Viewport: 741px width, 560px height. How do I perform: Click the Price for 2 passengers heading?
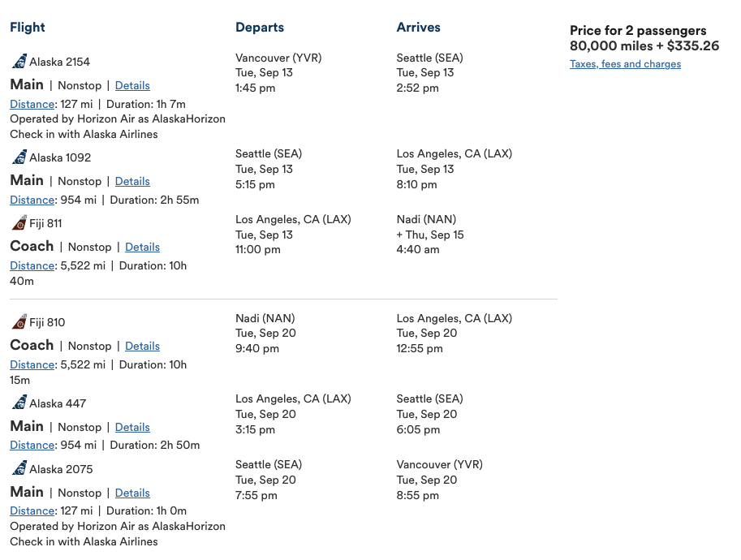coord(638,31)
